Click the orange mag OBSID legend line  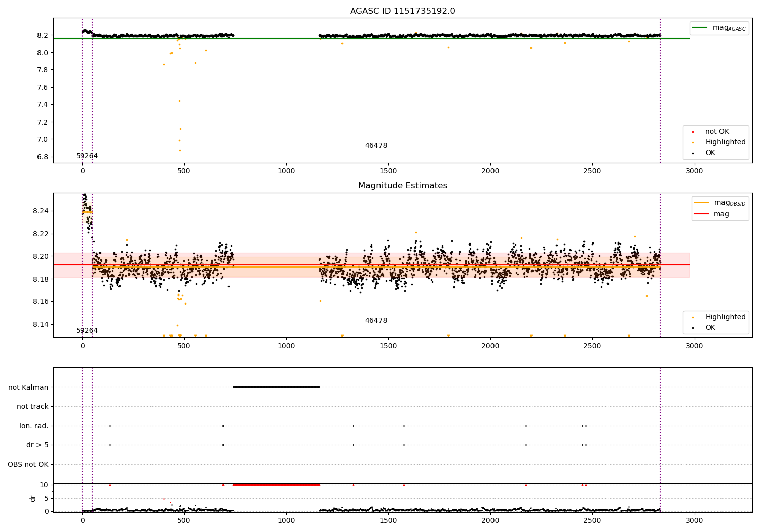tap(702, 203)
